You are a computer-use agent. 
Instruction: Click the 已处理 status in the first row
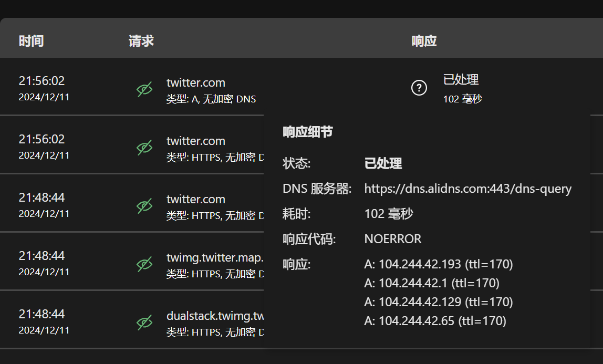(x=461, y=79)
